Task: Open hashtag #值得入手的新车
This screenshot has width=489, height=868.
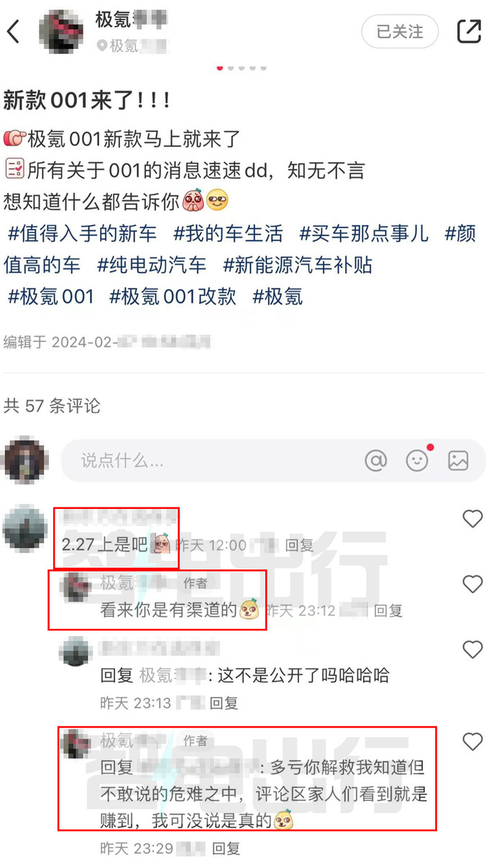Action: pyautogui.click(x=82, y=233)
